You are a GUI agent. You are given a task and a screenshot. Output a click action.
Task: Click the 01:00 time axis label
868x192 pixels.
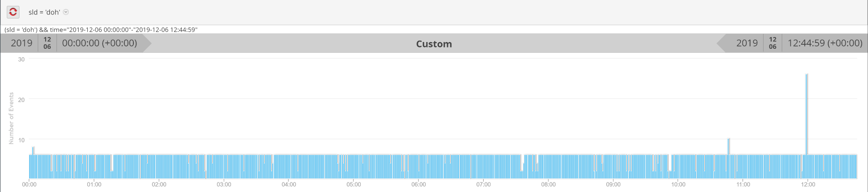[x=94, y=184]
